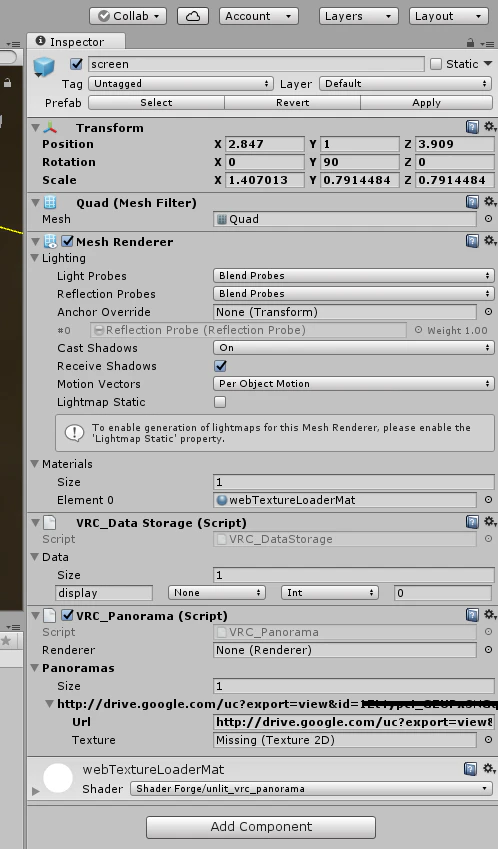The image size is (498, 849).
Task: Toggle the screen object active checkbox
Action: coord(76,64)
